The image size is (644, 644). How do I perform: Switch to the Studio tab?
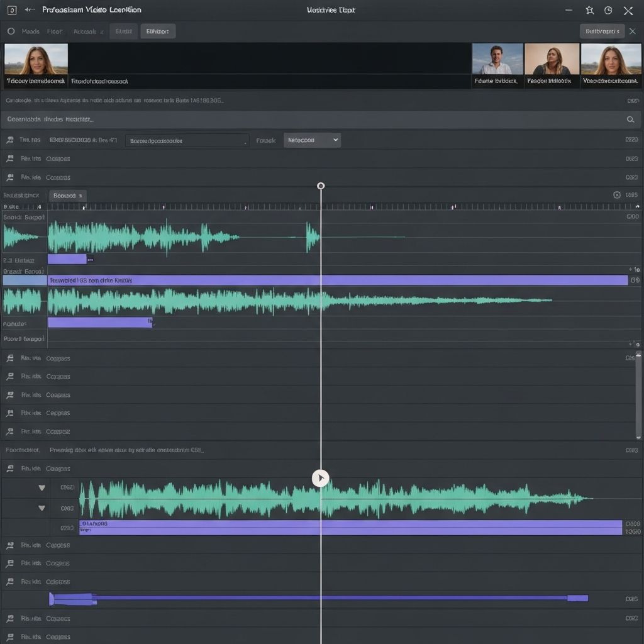[123, 31]
